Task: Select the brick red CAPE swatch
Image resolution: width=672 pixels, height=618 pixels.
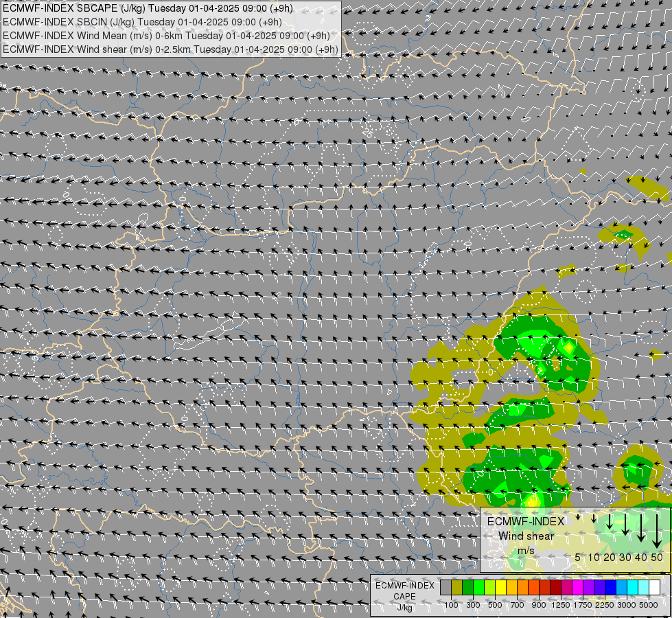Action: click(545, 587)
